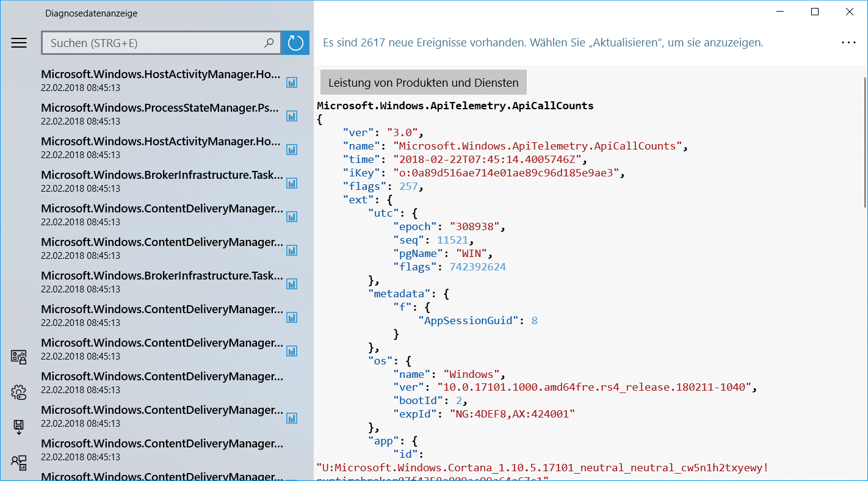Click the "metadata" key in the JSON
The width and height of the screenshot is (868, 481).
tap(399, 294)
